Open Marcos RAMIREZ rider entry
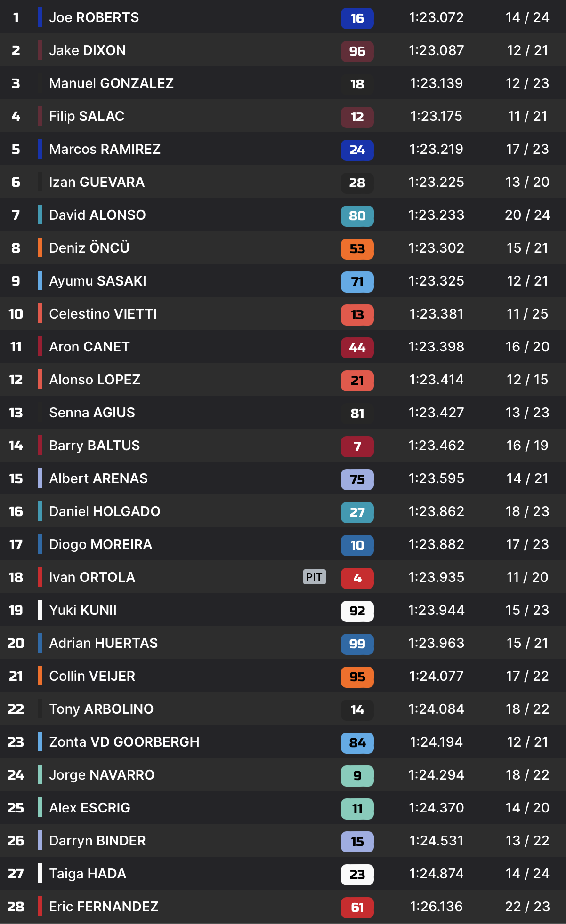566x924 pixels. (x=105, y=149)
